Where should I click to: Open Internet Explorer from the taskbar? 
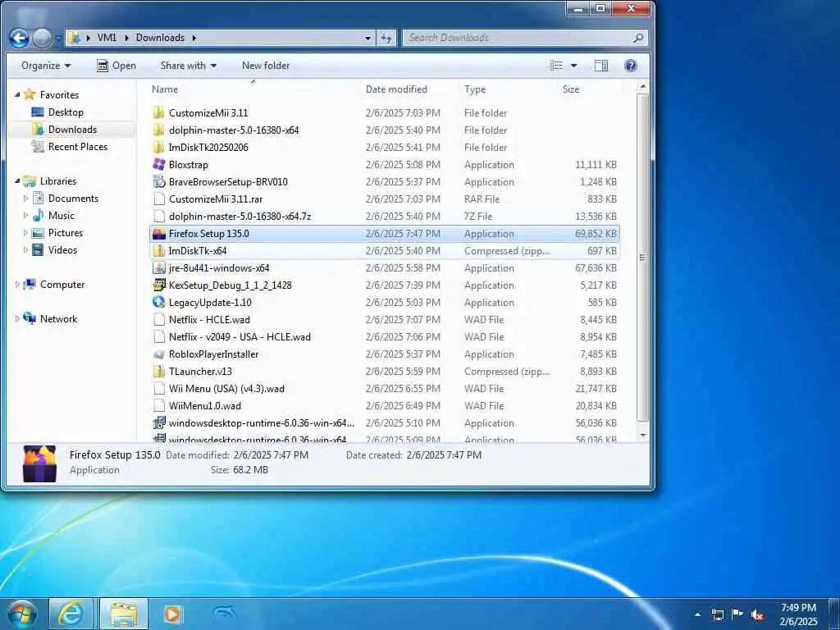71,614
